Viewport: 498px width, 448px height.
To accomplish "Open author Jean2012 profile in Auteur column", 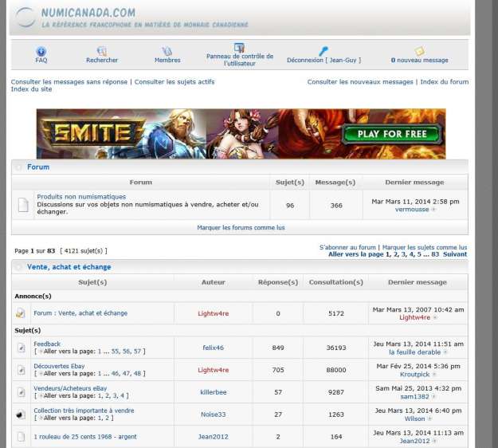I will coord(213,437).
